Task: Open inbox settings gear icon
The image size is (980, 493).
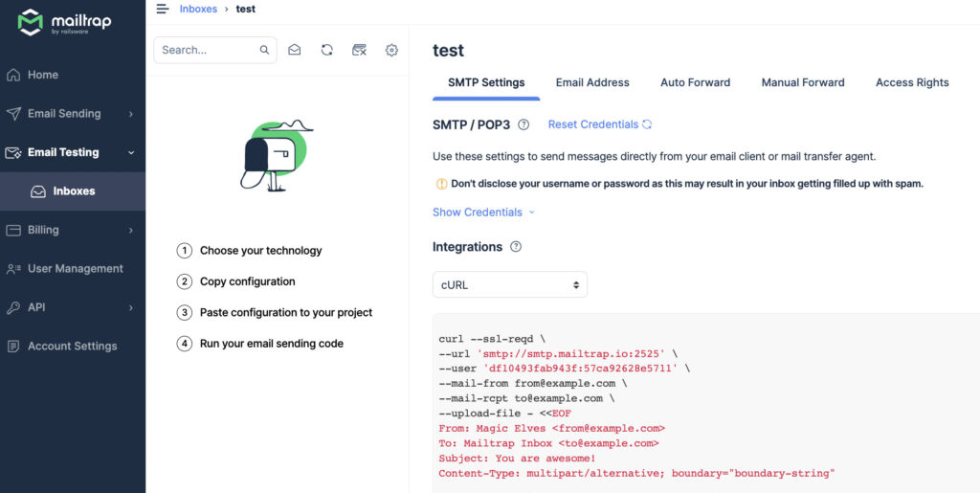Action: [391, 50]
